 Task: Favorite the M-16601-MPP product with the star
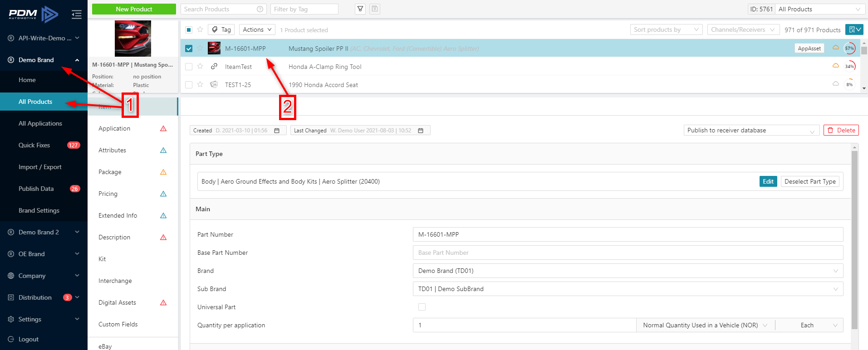[200, 48]
